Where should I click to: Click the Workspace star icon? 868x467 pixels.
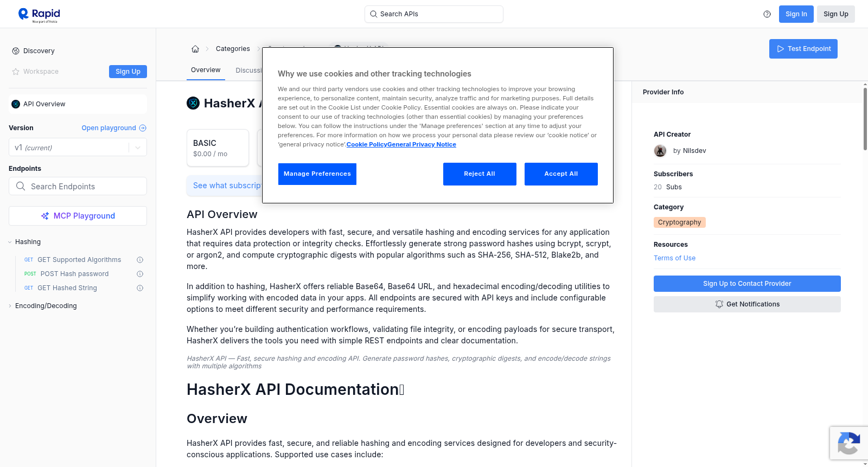tap(16, 72)
